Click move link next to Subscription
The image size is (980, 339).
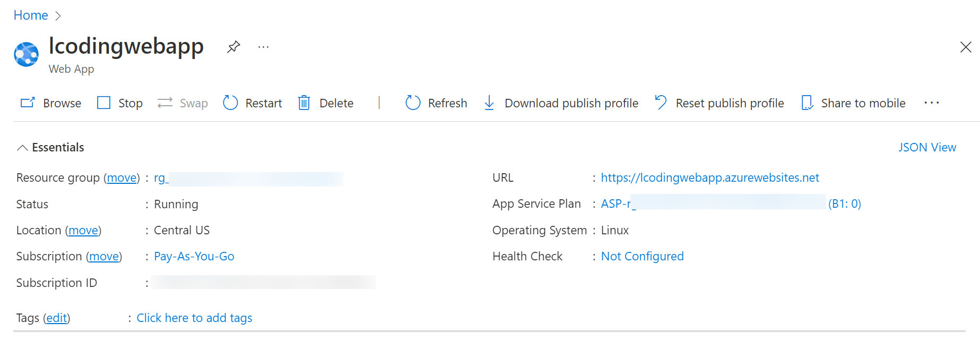click(x=104, y=257)
